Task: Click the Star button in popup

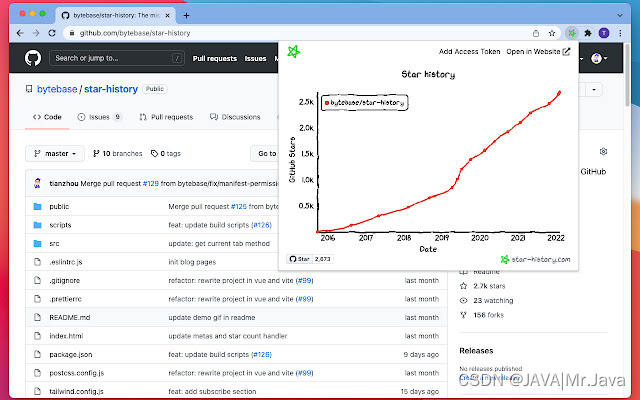Action: (300, 259)
